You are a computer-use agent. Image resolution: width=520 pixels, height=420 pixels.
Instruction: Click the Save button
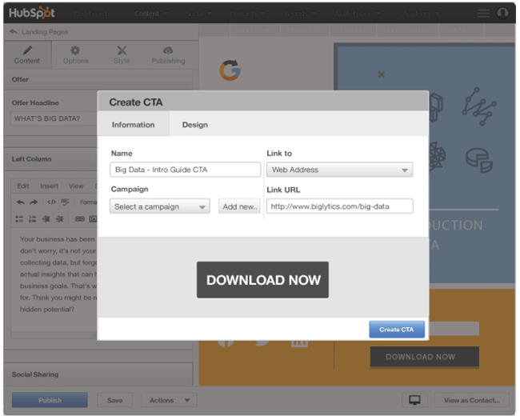coord(114,400)
